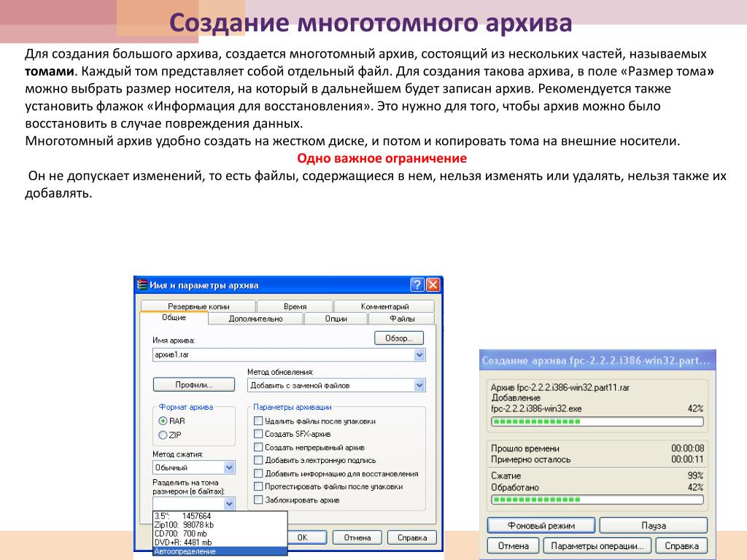Close the archive parameters dialog

coord(433,285)
